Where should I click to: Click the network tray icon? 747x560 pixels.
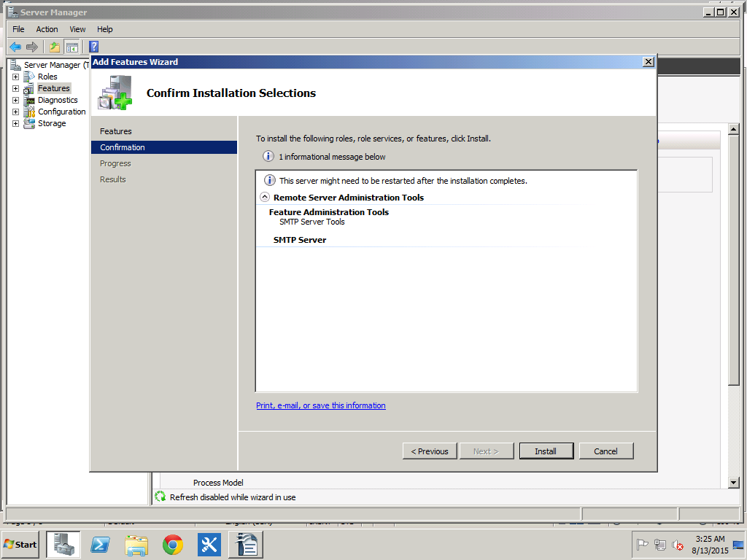click(x=659, y=544)
